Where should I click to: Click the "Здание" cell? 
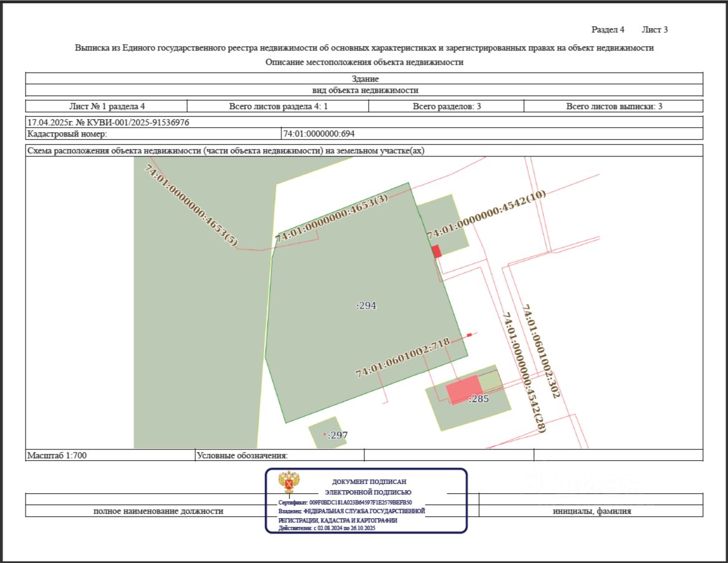(364, 79)
